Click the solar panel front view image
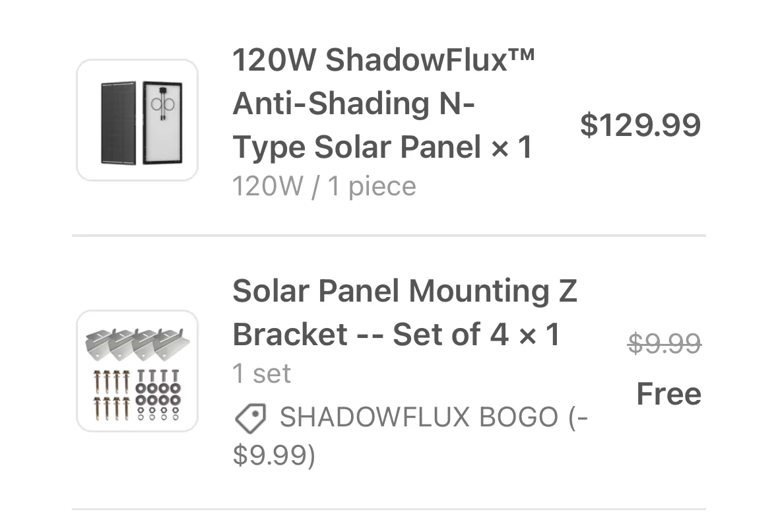 (x=118, y=123)
